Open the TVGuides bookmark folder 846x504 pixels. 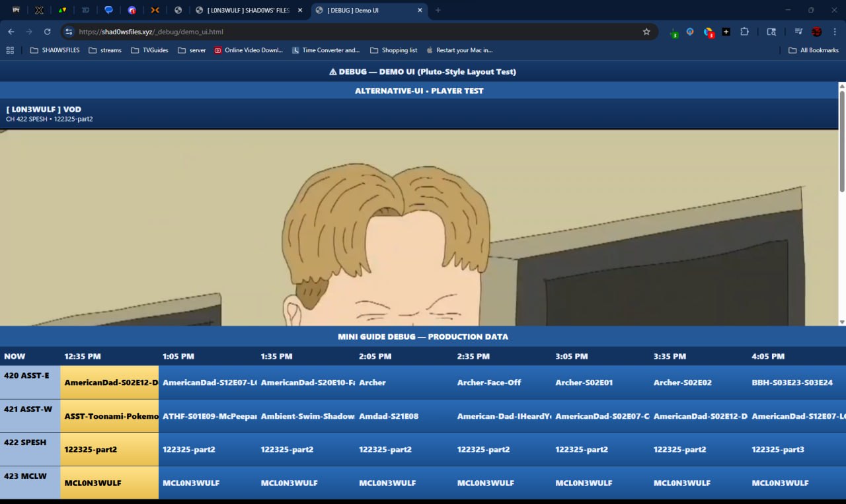point(149,50)
